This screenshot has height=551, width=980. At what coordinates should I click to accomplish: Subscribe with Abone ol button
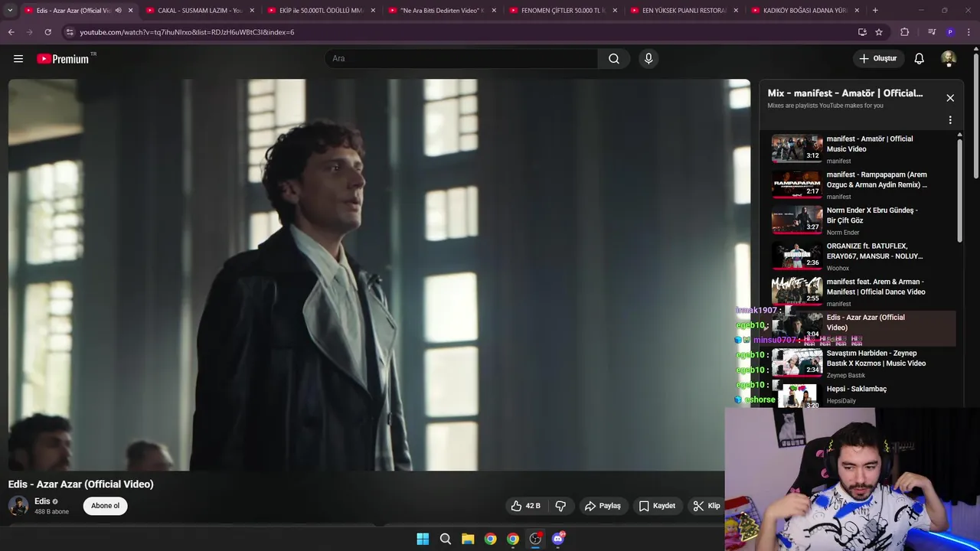pyautogui.click(x=106, y=506)
